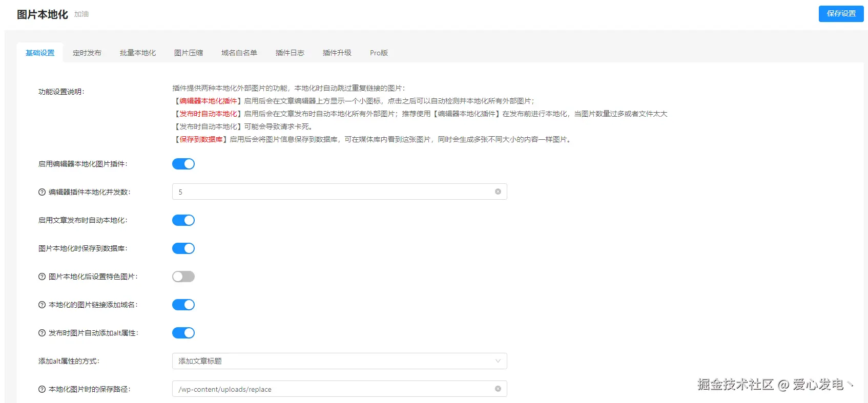Click the 添加alt属性的方式 label
The height and width of the screenshot is (403, 868).
pyautogui.click(x=69, y=361)
